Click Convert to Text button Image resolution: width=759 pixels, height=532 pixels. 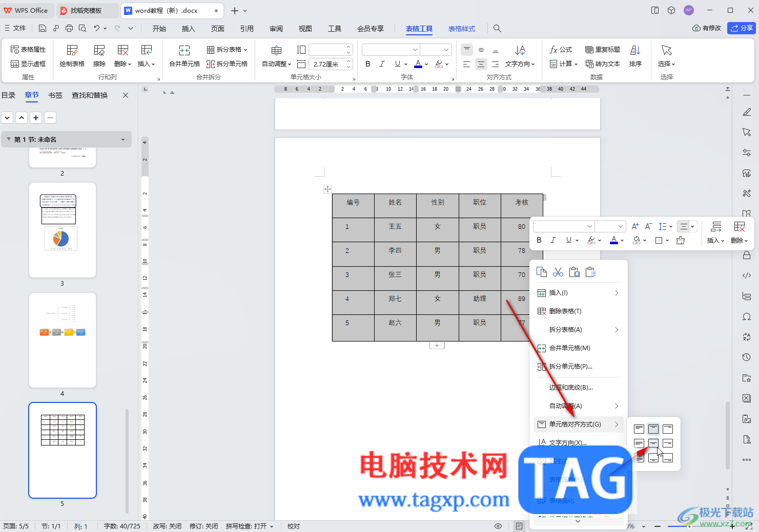pos(603,64)
